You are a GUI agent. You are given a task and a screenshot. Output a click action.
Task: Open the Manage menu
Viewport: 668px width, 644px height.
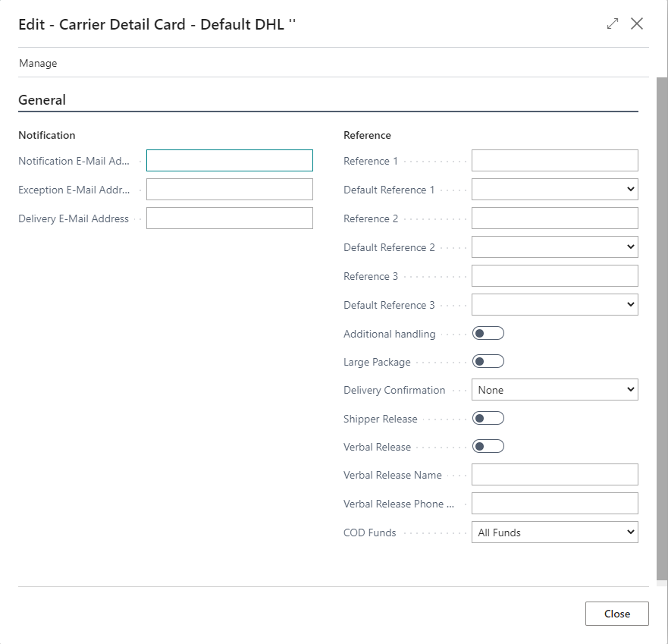(38, 64)
